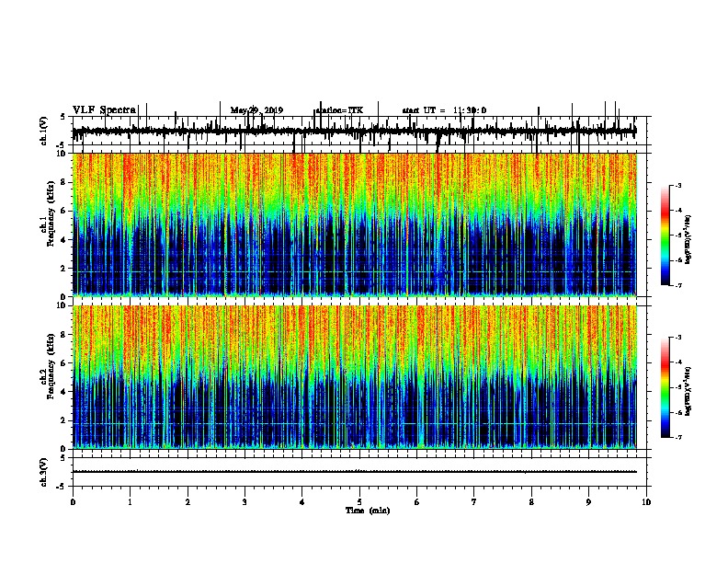
Task: Click the ch.1 'Frequency (kHz)' axis label
Action: 51,213
